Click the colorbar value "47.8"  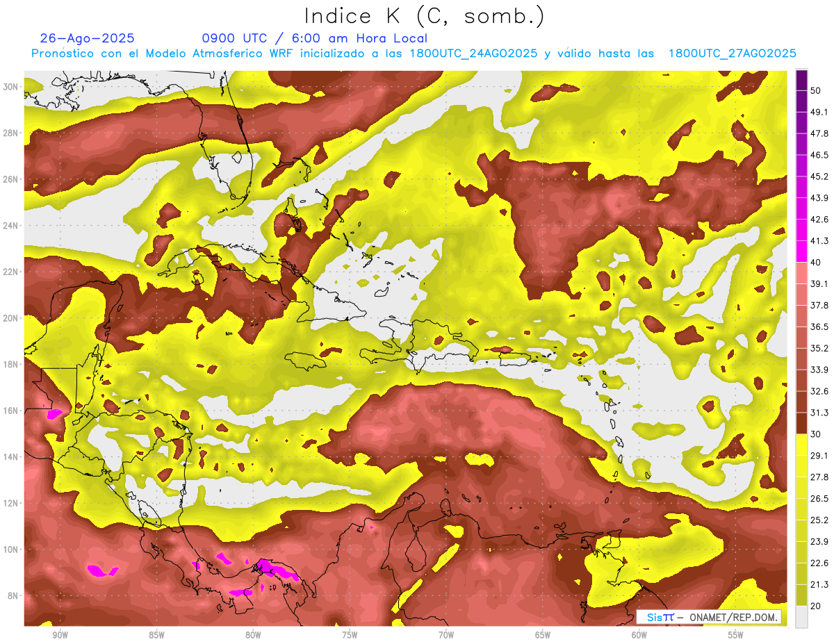click(x=819, y=133)
